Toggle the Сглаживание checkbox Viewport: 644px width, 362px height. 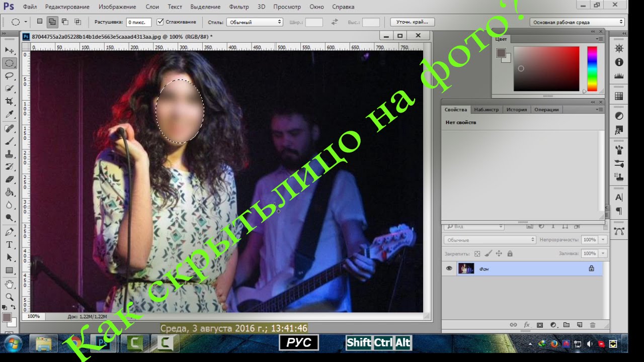[160, 22]
